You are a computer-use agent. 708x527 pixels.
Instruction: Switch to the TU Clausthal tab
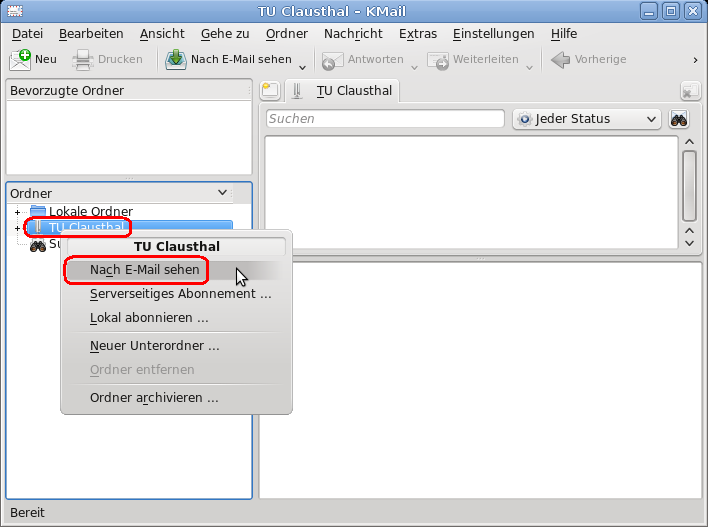tap(342, 91)
